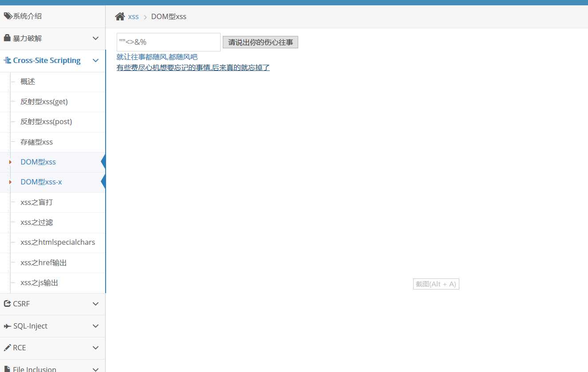Click the 请说出你的伤心往事 button

[260, 42]
